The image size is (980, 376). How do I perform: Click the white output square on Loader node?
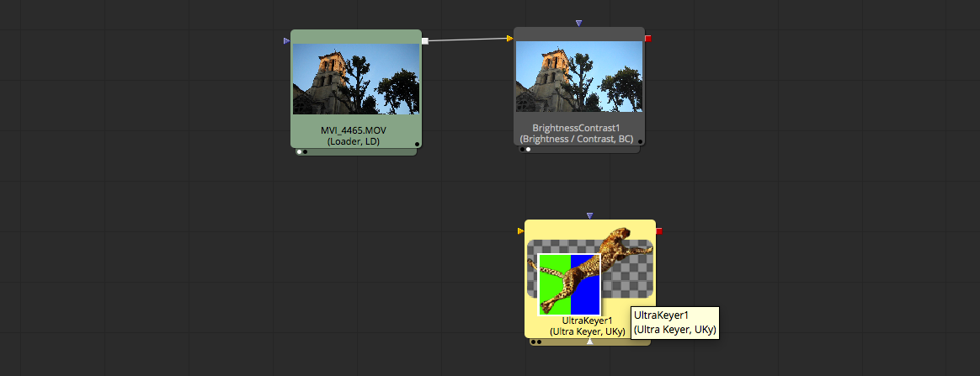(x=425, y=40)
